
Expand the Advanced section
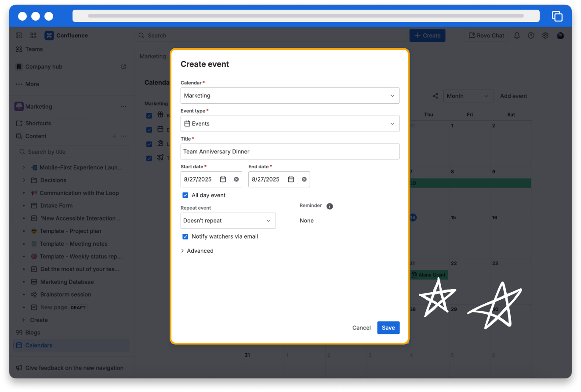[197, 251]
